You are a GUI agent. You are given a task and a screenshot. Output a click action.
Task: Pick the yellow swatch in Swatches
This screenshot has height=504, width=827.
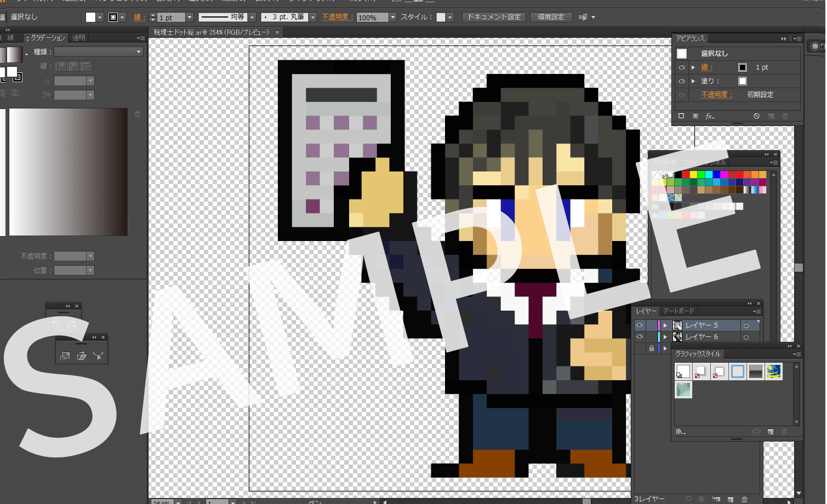[693, 175]
